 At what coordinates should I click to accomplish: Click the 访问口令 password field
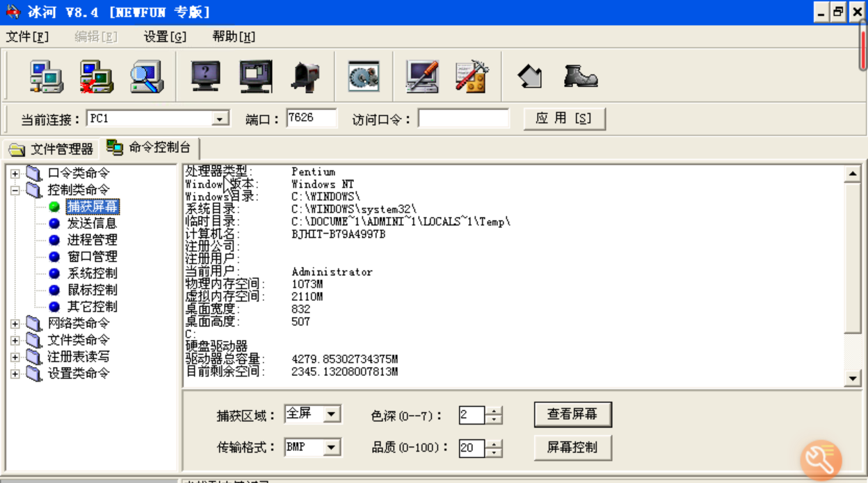point(463,118)
